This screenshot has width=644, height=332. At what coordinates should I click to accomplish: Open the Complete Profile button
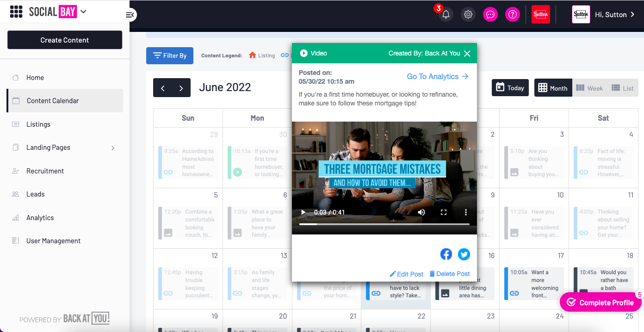601,302
